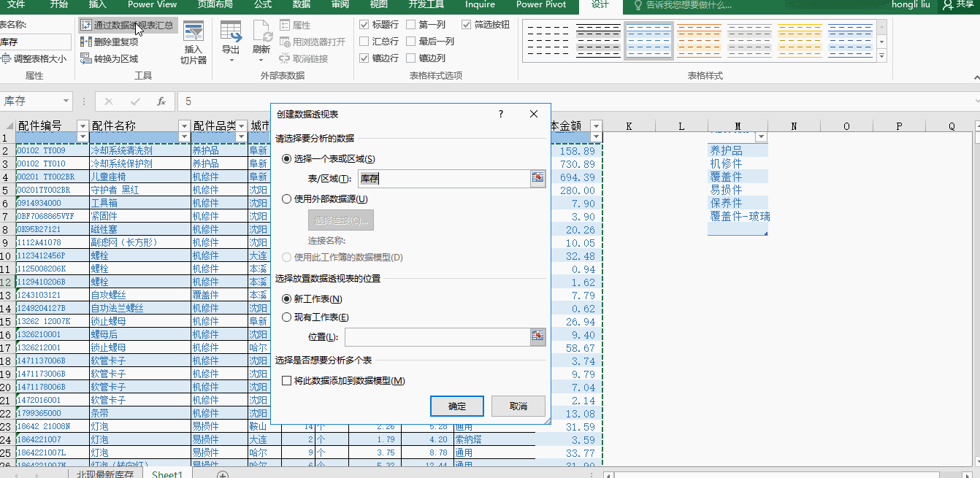Enable the Last Column (最后一列) checkbox
The height and width of the screenshot is (478, 980).
[411, 42]
